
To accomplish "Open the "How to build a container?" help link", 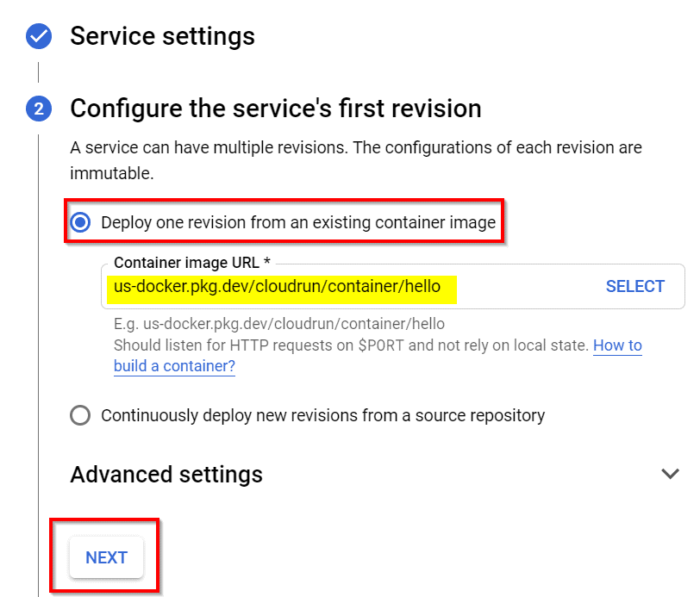I will tap(617, 345).
